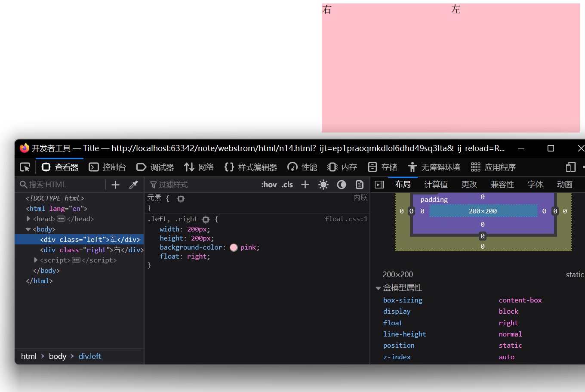Screen dimensions: 585x392
Task: Edit the pink background-color value
Action: click(x=248, y=247)
